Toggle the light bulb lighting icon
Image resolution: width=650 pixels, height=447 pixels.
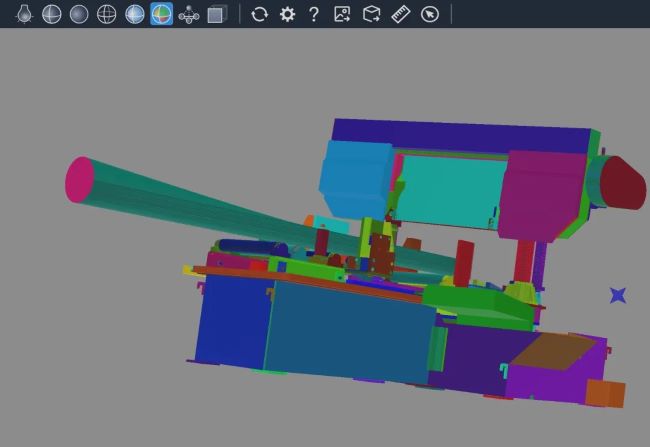(x=24, y=14)
